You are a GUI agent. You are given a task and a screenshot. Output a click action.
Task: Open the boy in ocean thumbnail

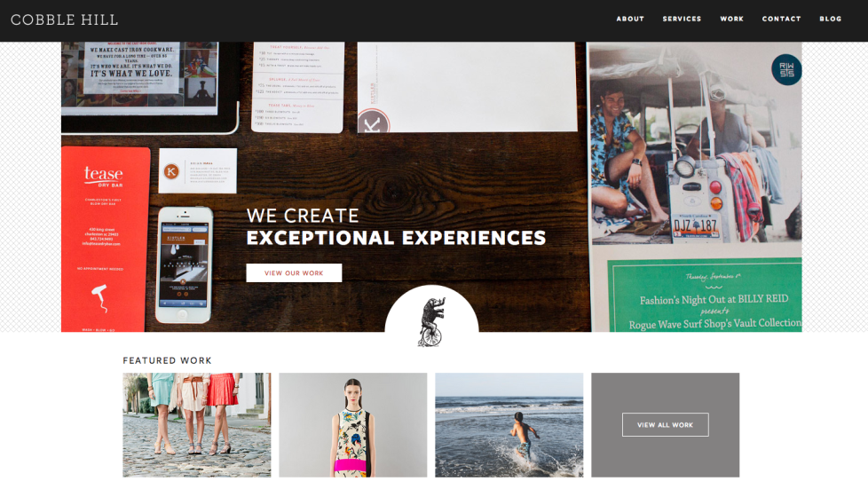509,425
